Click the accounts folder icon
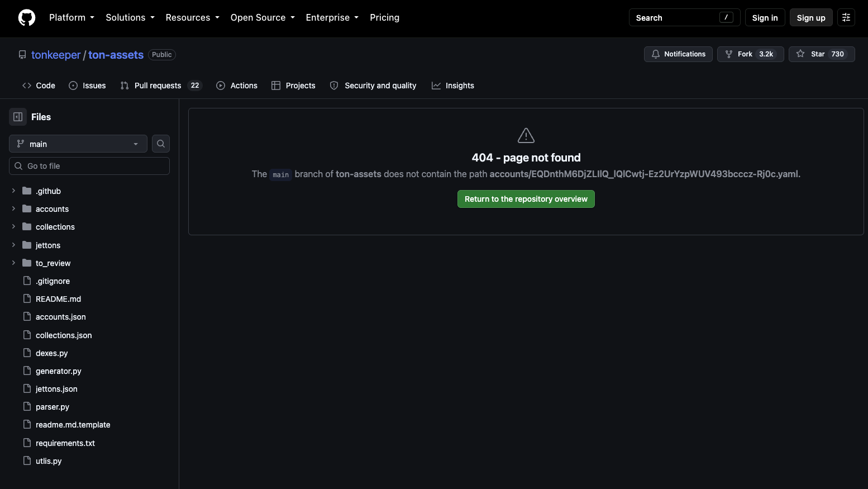Screen dimensions: 868x489 [x=27, y=208]
